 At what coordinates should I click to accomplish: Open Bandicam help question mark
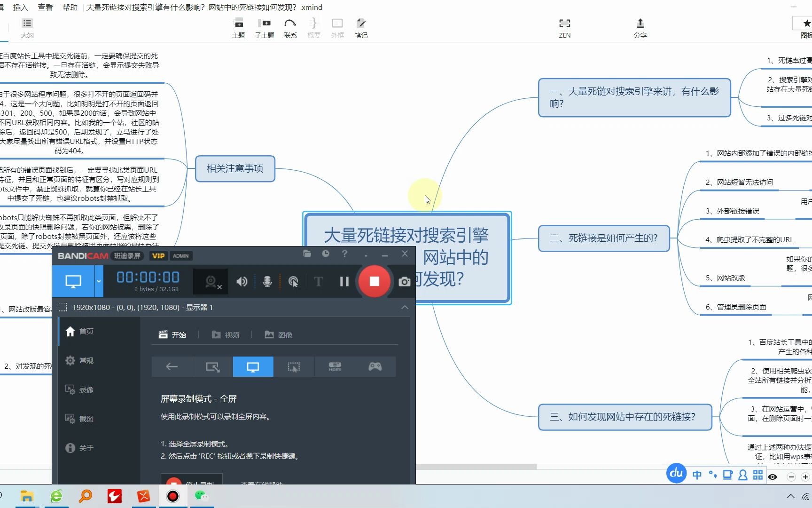[x=344, y=254]
